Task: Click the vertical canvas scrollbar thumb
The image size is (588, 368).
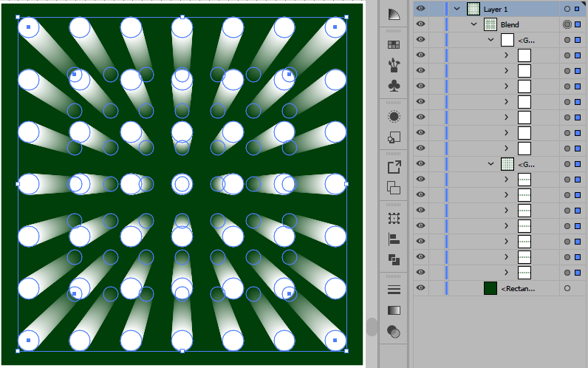Action: (x=372, y=327)
